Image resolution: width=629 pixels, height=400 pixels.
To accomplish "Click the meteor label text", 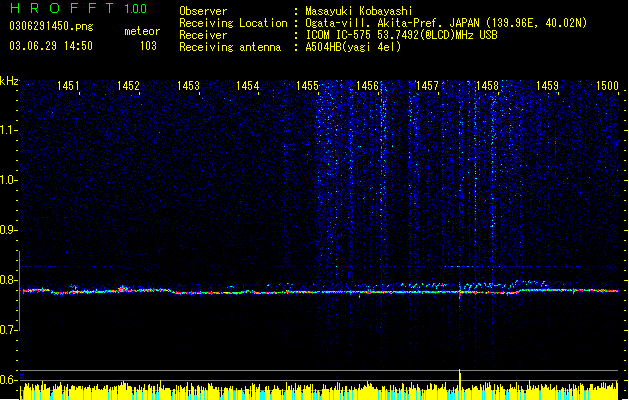I will click(142, 31).
